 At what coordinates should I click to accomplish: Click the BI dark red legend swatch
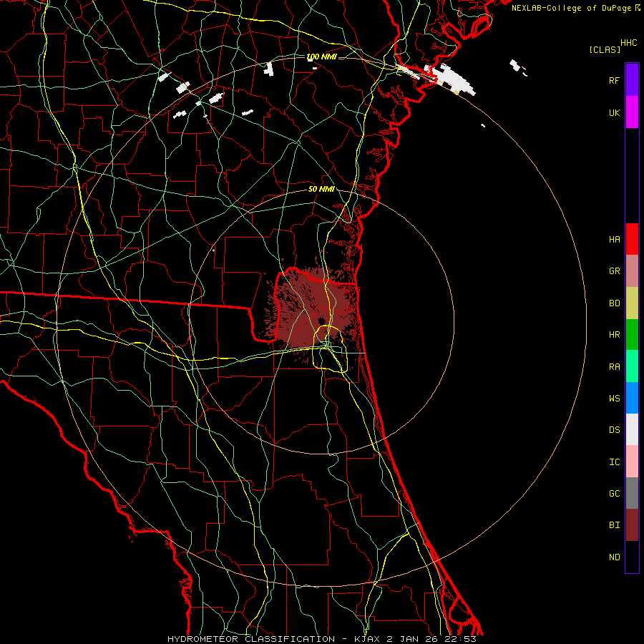[632, 525]
